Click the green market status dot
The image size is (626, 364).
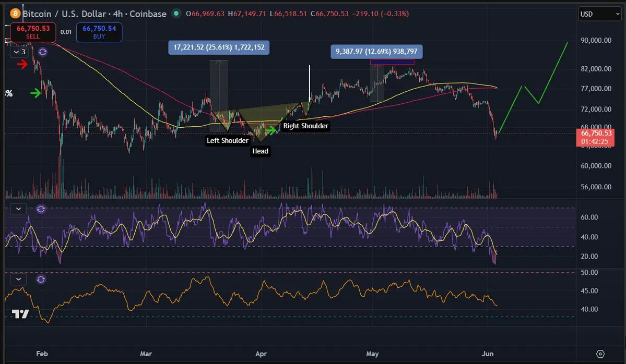[x=175, y=13]
